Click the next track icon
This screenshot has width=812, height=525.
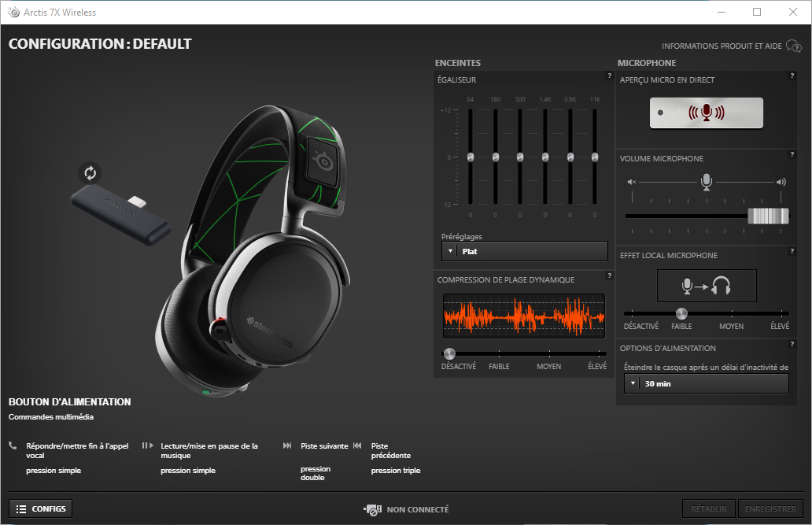coord(287,446)
